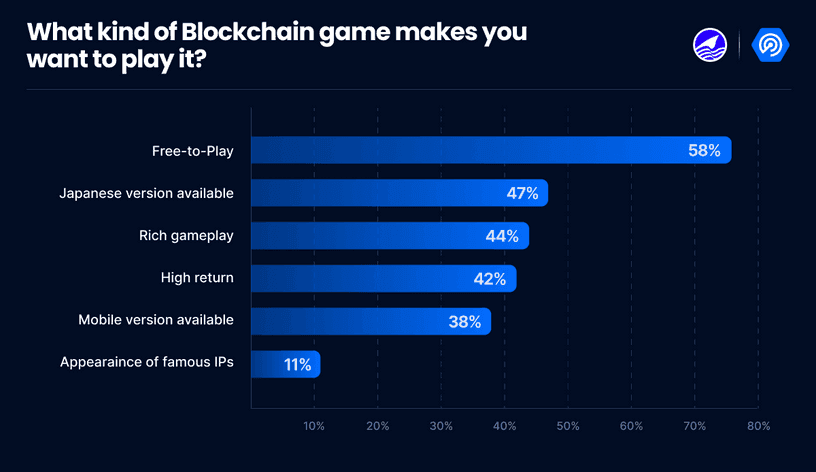Click the Rich gameplay category label
816x472 pixels.
186,236
